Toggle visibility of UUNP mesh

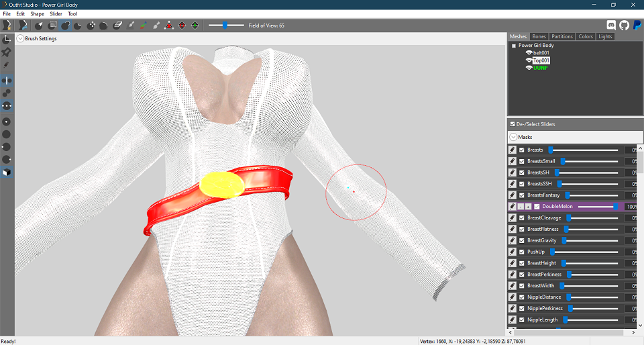pyautogui.click(x=529, y=68)
